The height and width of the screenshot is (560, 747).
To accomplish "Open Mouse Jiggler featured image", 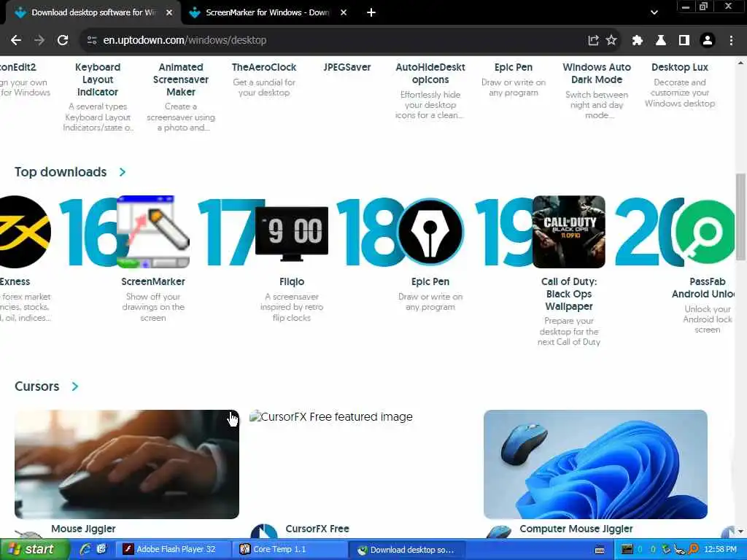I will pyautogui.click(x=127, y=464).
